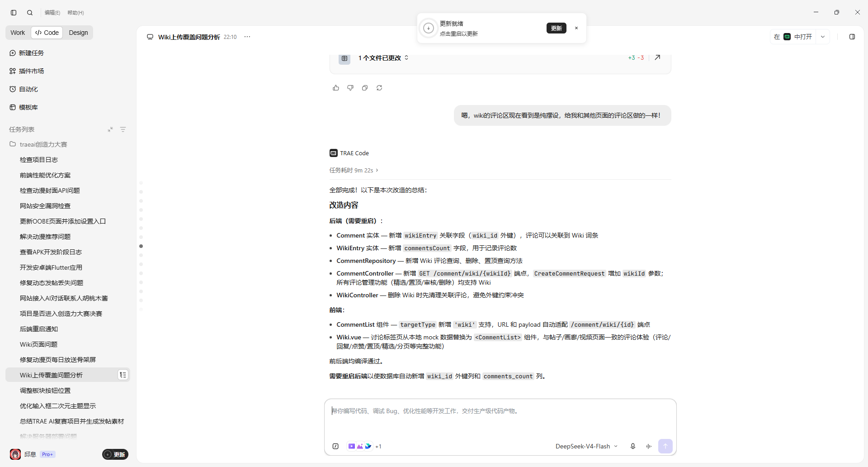Click the chat title Wiki上传覆盖问题分析
Screen dimensions: 868x467
tap(189, 37)
